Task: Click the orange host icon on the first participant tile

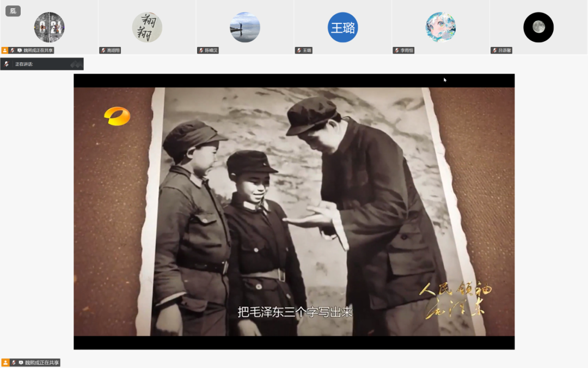Action: click(4, 50)
